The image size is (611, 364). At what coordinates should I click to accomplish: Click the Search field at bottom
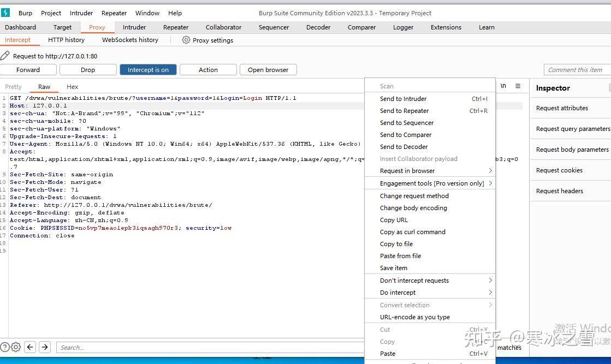click(210, 347)
